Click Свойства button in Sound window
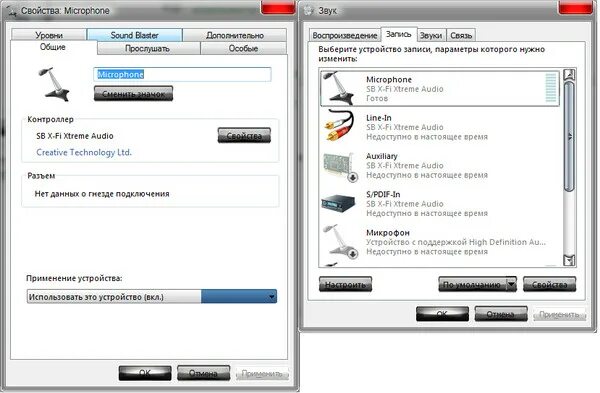This screenshot has width=600, height=393. [549, 284]
